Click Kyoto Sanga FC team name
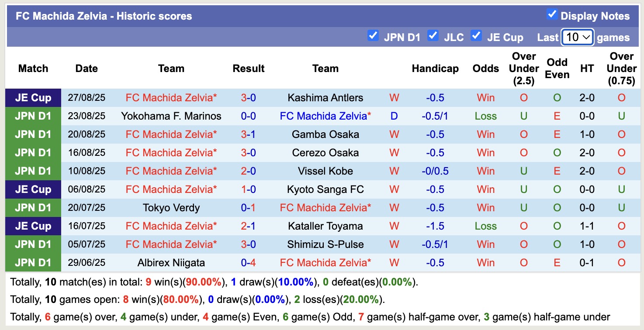This screenshot has width=644, height=330. pos(325,189)
